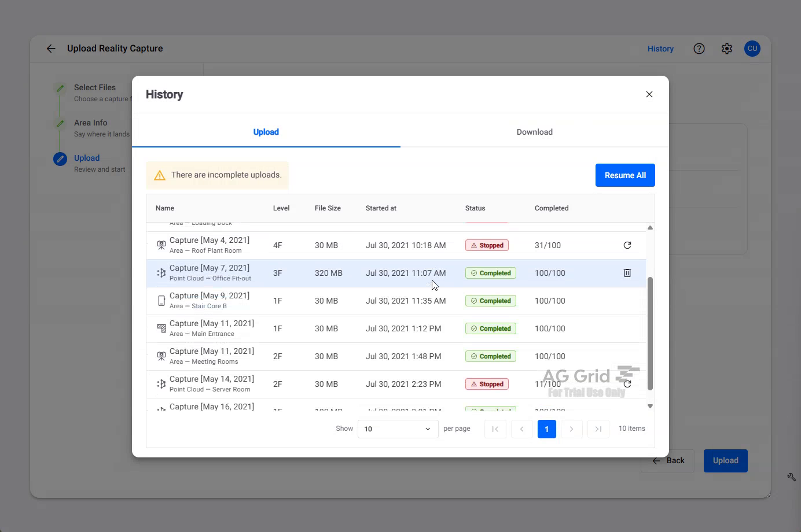Click the wrench icon at screen corner
801x532 pixels.
coord(791,477)
